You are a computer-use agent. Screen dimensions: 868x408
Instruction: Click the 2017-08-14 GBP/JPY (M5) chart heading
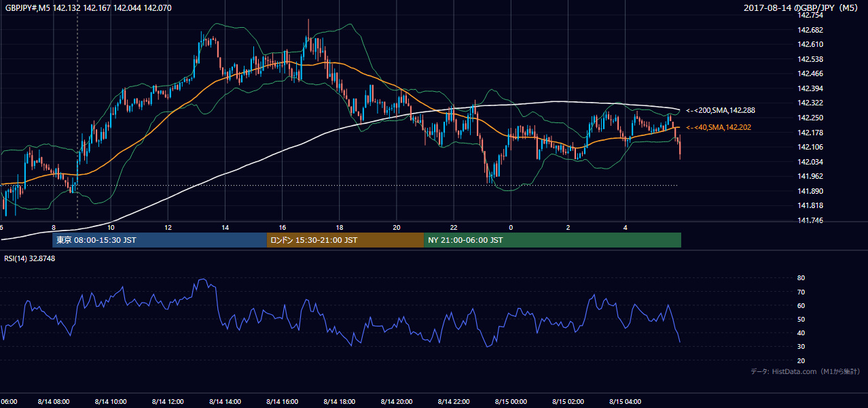click(x=801, y=8)
